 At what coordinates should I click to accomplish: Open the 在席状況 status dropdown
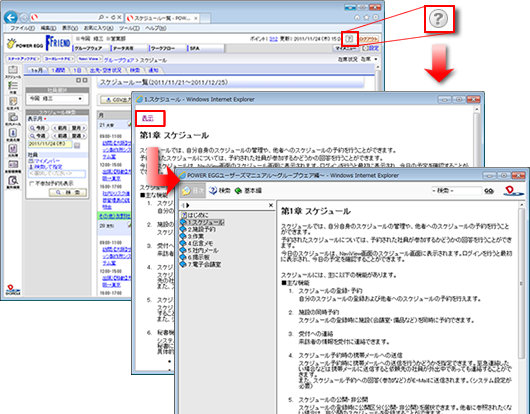pos(369,59)
